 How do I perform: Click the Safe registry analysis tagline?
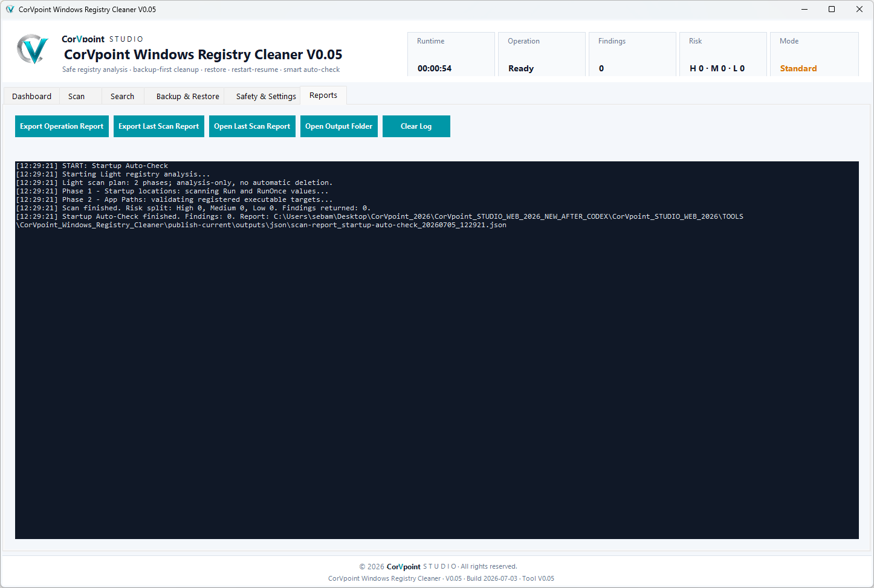point(201,69)
